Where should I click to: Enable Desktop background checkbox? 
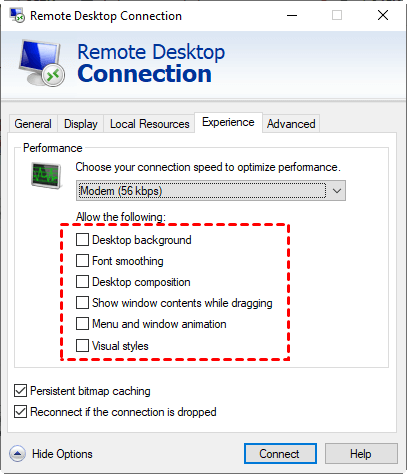(x=82, y=240)
